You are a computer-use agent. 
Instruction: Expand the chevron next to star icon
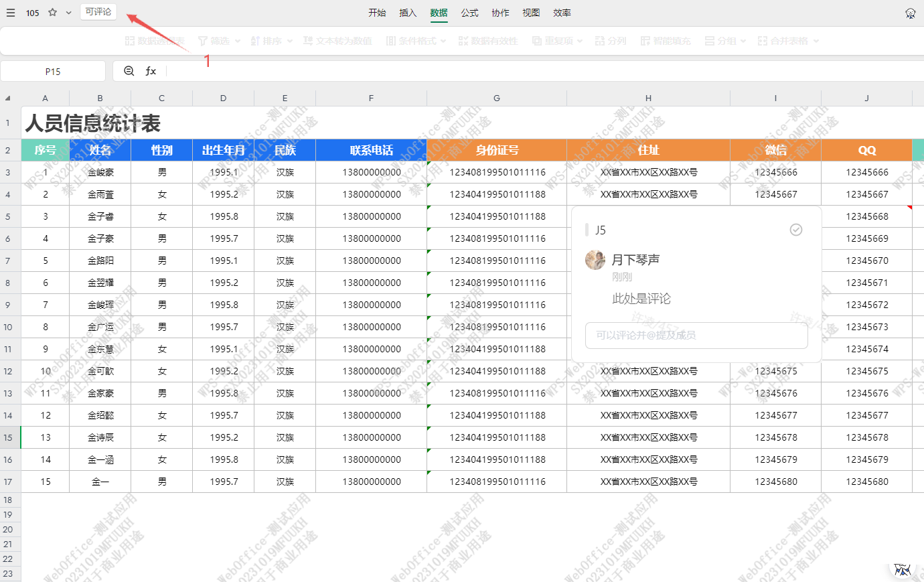[x=68, y=13]
